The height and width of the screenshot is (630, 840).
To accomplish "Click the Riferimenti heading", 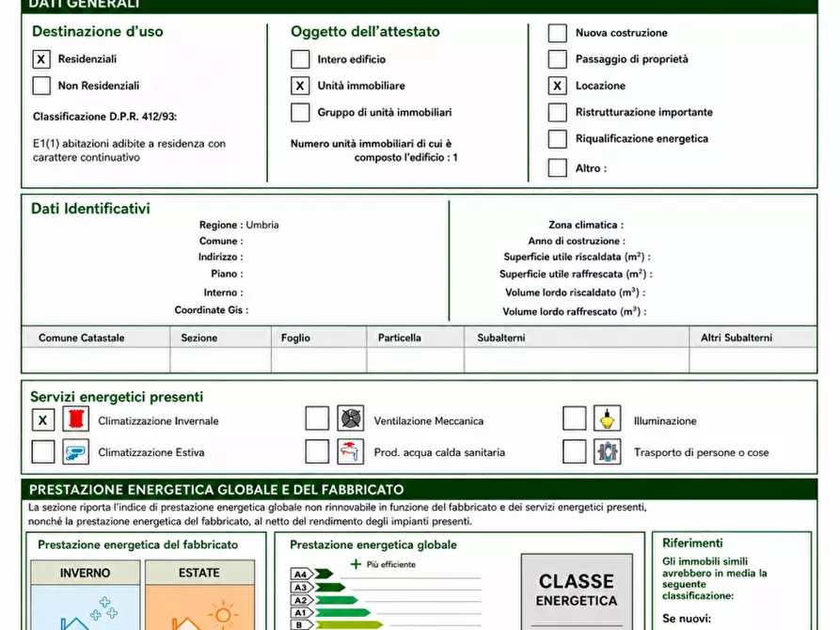I will pos(692,543).
